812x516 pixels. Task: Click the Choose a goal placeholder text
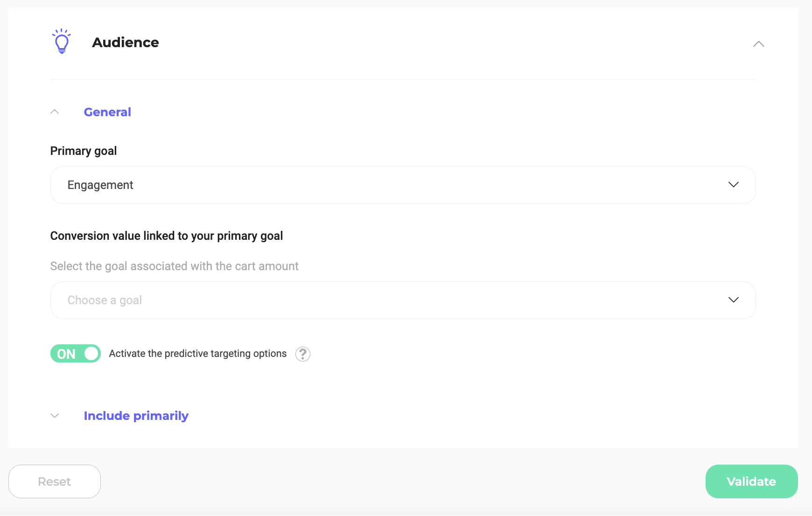(x=105, y=300)
